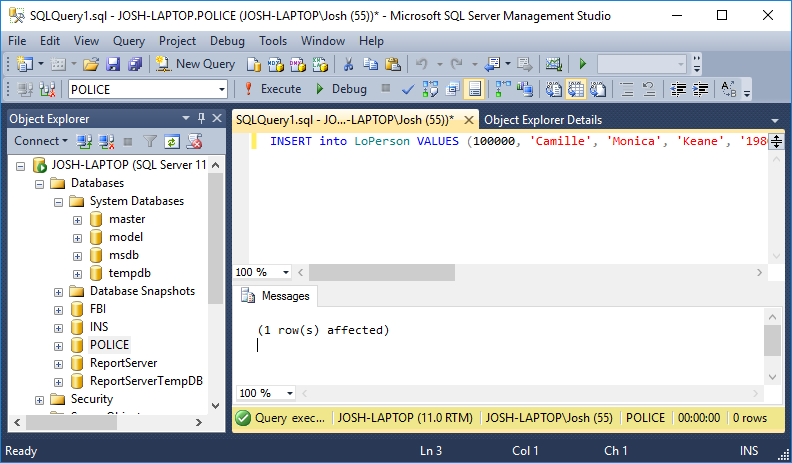
Task: Click the Analysis Services XMLA Query icon
Action: click(320, 64)
